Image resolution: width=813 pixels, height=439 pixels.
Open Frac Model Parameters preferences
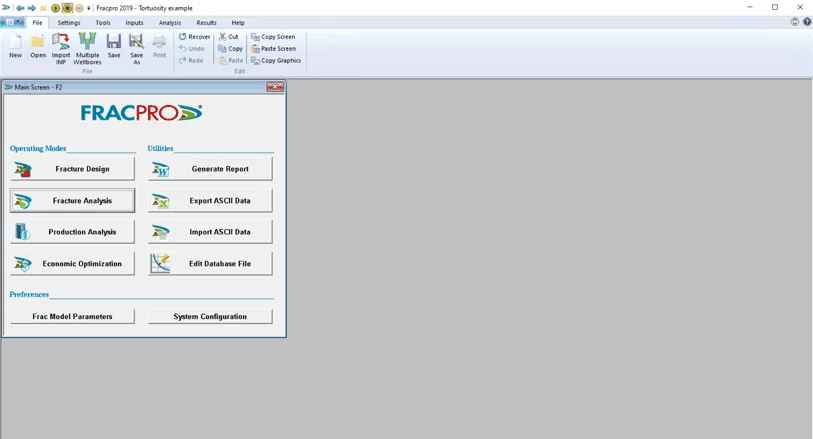coord(72,316)
